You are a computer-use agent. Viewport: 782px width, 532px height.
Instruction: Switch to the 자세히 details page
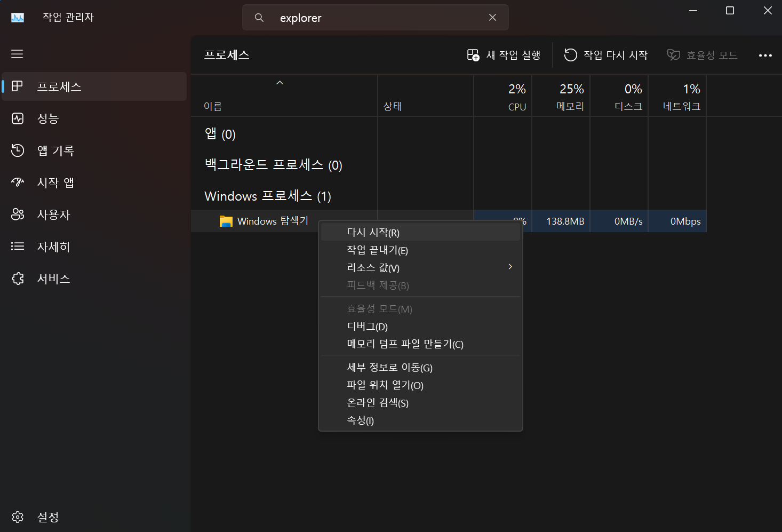[x=94, y=247]
